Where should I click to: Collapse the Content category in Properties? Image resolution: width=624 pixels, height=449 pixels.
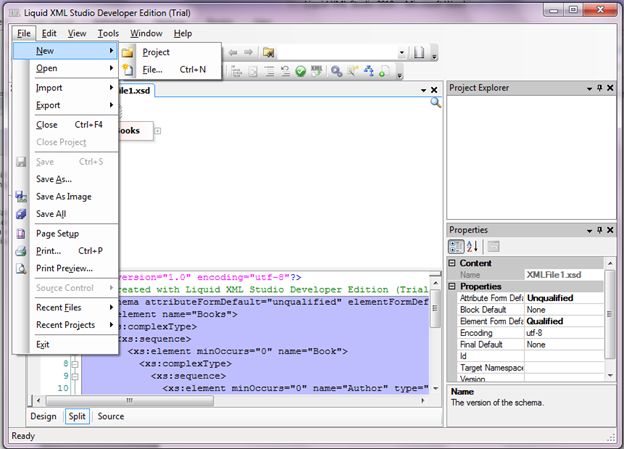tap(452, 263)
